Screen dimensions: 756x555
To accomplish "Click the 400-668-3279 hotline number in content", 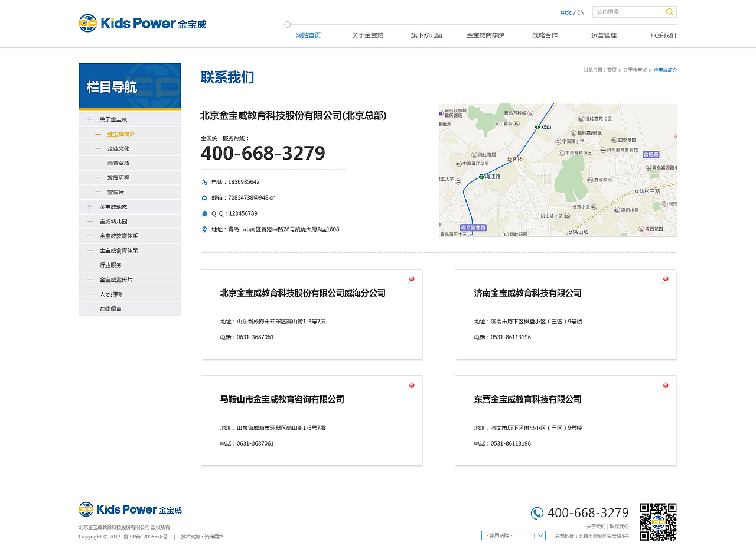I will tap(263, 154).
